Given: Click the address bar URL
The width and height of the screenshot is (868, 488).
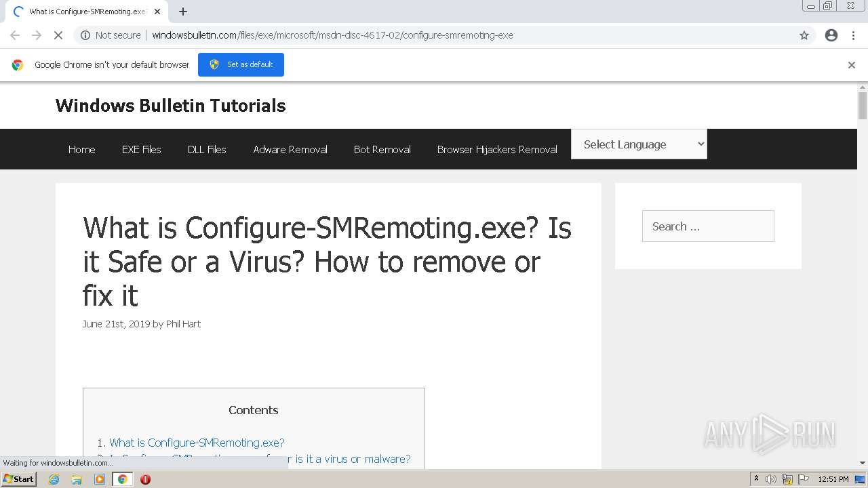Looking at the screenshot, I should coord(332,35).
